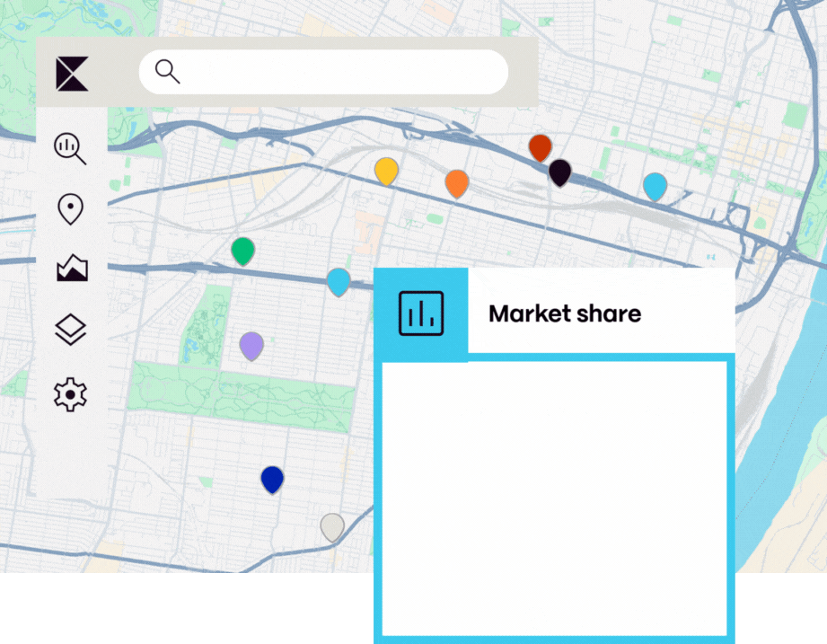Select the green map marker
This screenshot has width=827, height=644.
(242, 251)
